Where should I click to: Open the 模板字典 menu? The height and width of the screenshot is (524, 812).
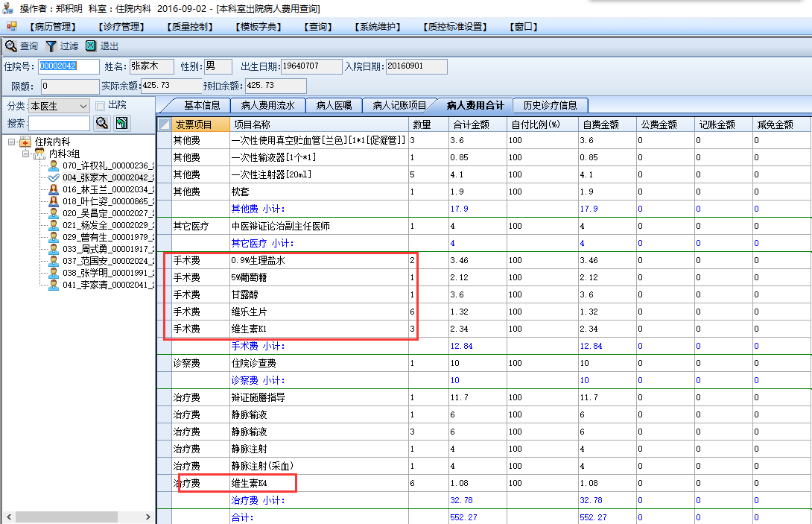click(258, 26)
